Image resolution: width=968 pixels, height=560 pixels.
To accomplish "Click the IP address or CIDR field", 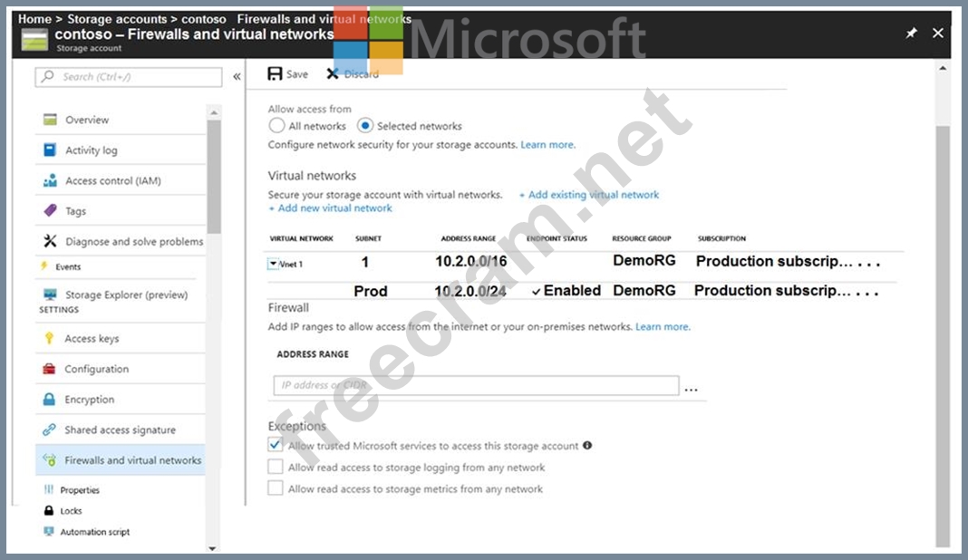I will [476, 384].
